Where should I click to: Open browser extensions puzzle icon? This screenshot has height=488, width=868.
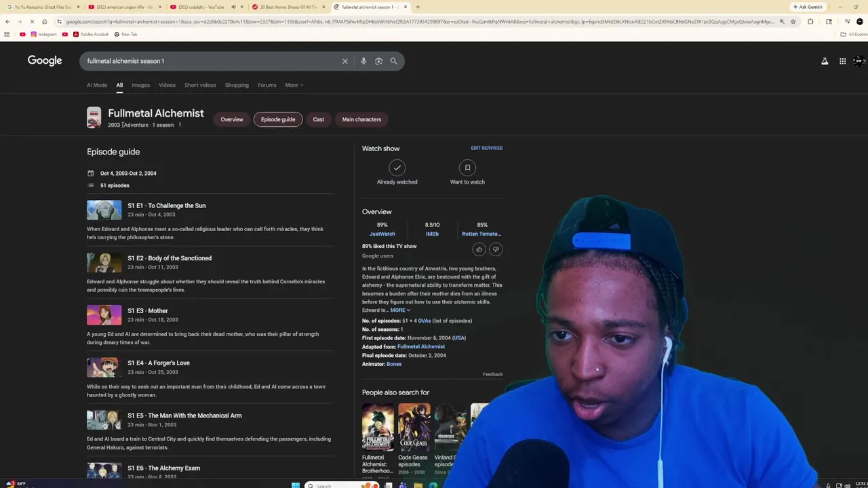point(810,22)
